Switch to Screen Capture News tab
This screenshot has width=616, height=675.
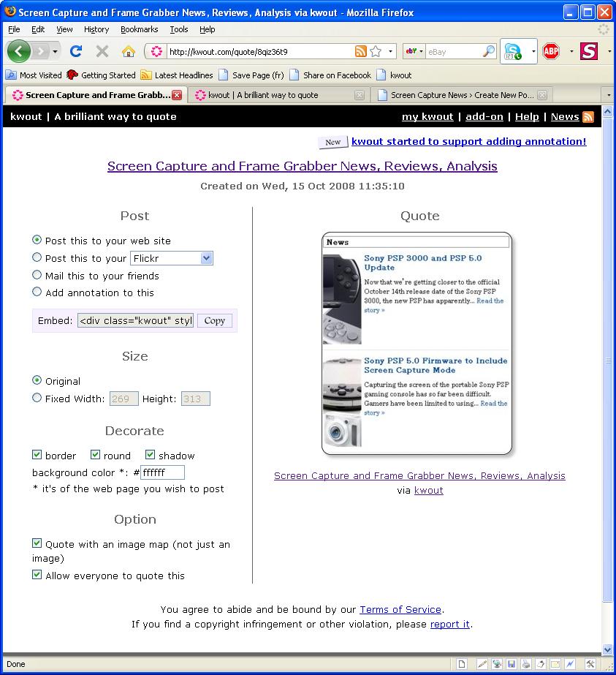(x=462, y=95)
